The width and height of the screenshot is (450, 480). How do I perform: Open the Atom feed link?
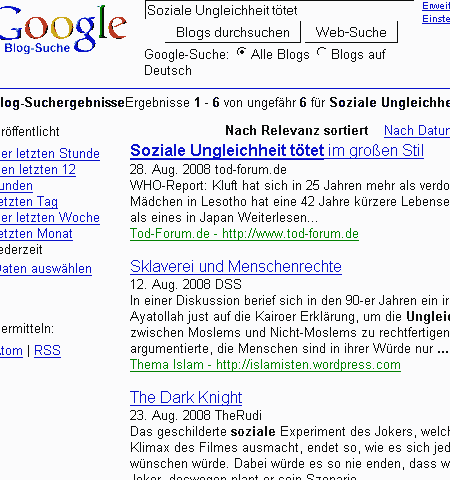11,351
